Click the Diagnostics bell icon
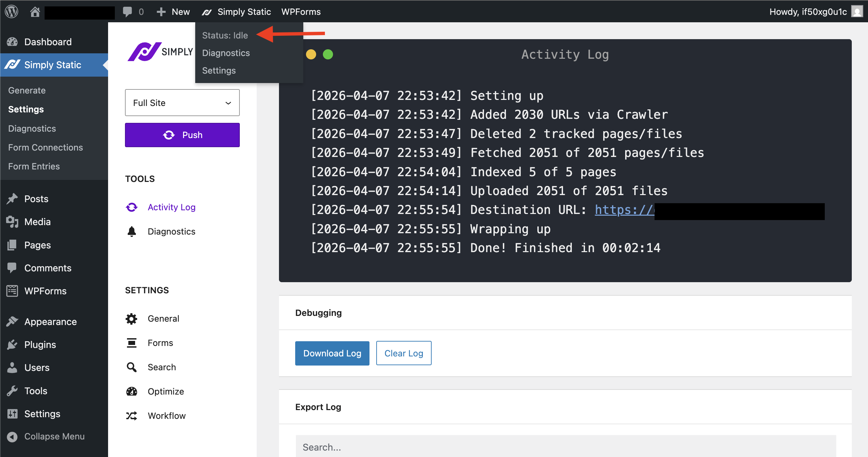The width and height of the screenshot is (868, 457). (x=132, y=232)
